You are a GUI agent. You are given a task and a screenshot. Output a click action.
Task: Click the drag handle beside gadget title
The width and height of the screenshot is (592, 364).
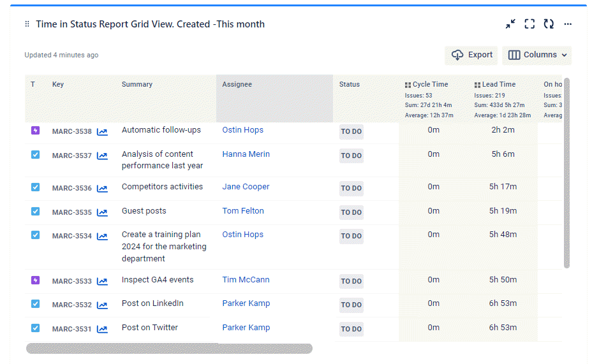pyautogui.click(x=27, y=24)
